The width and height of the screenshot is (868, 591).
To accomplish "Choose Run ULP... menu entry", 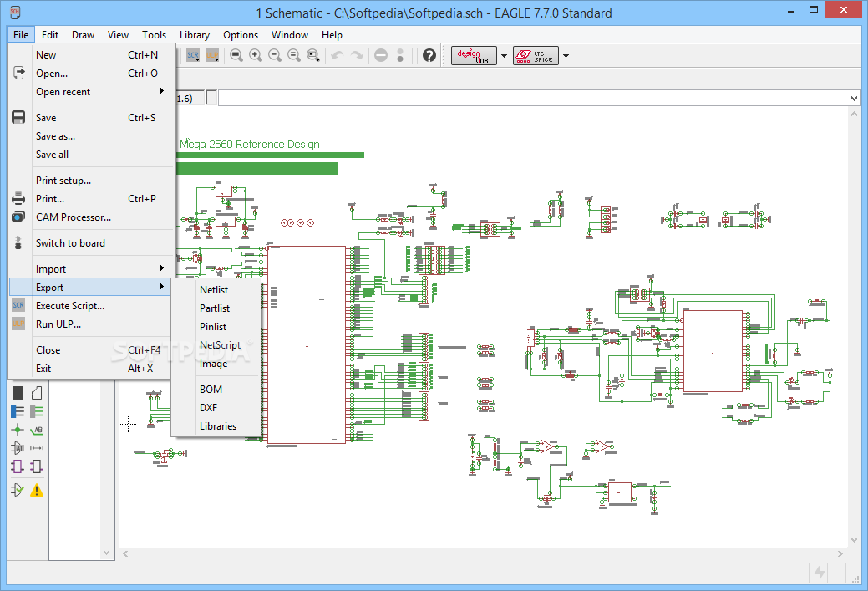I will [89, 324].
